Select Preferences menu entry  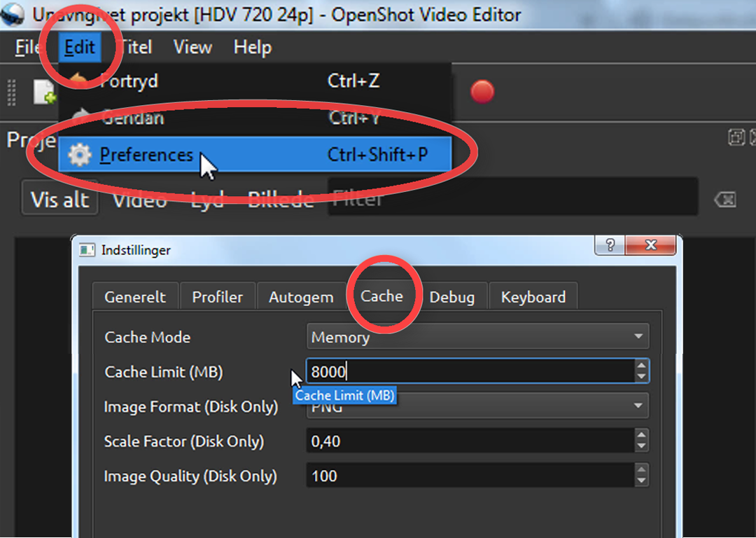255,154
